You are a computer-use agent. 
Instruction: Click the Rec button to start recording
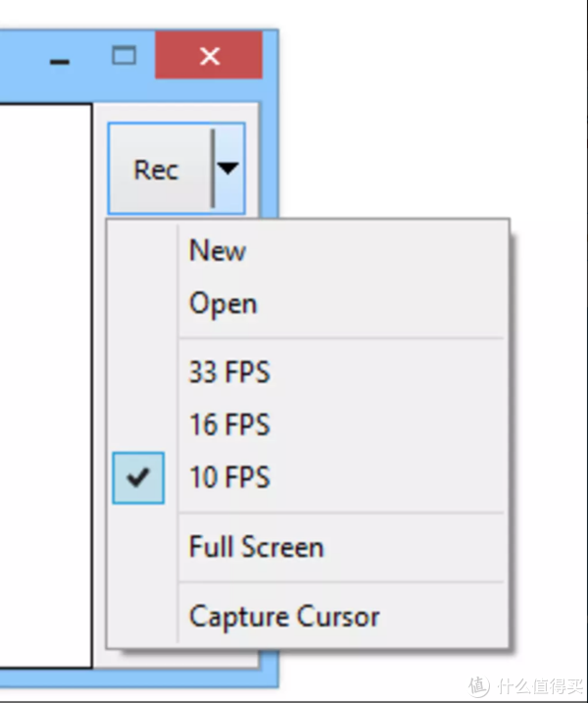point(157,170)
